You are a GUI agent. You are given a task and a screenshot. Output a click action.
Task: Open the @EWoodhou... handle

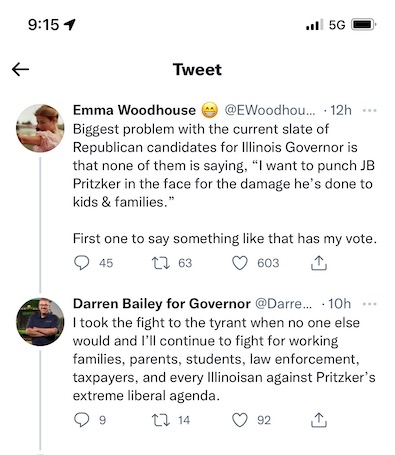click(269, 110)
